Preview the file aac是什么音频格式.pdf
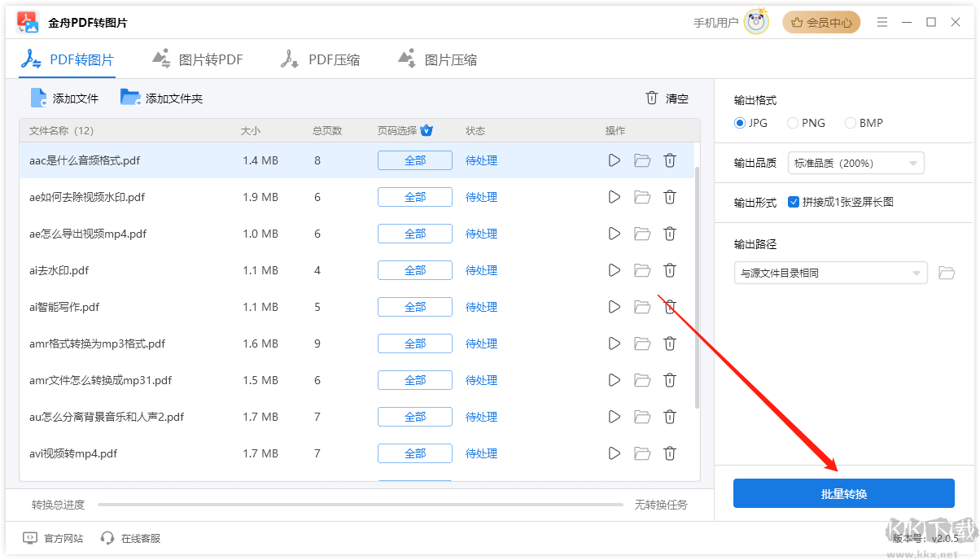 [614, 160]
